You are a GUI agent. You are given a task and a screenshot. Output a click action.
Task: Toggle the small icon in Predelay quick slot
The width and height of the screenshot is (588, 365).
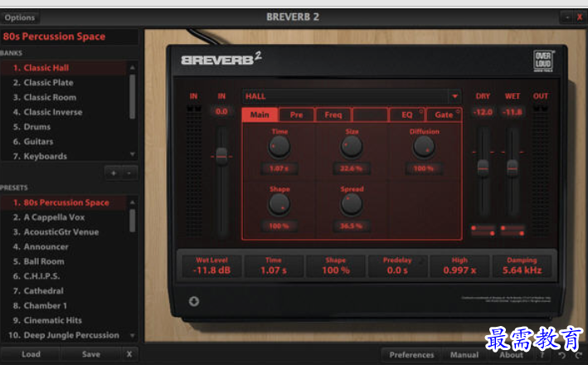tap(421, 260)
